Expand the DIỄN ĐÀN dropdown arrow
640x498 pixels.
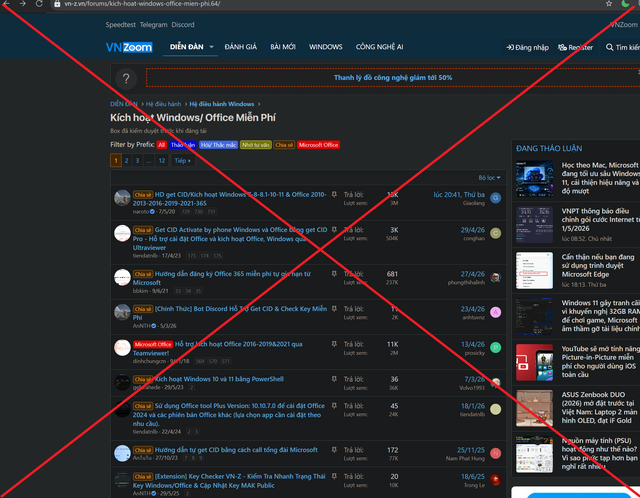pyautogui.click(x=211, y=47)
